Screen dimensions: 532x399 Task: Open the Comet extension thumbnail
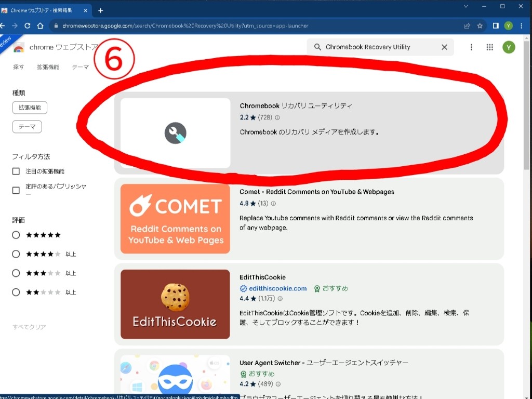[176, 219]
